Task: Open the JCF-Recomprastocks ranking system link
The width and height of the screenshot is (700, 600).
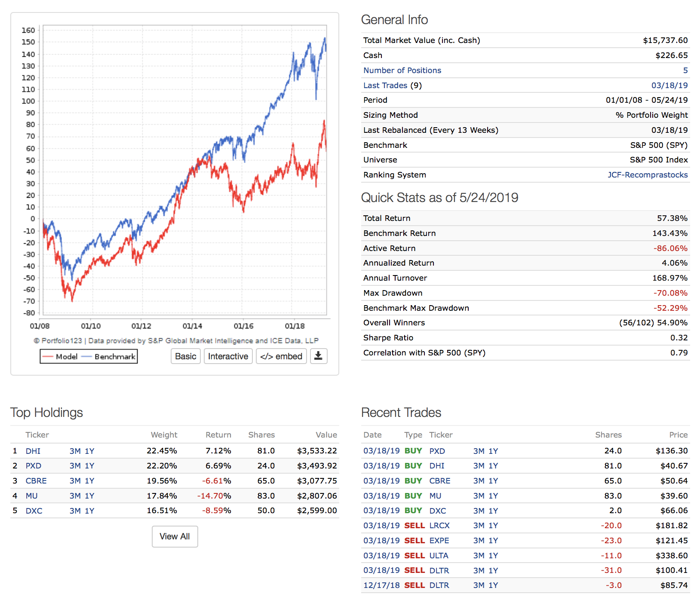Action: (x=647, y=175)
